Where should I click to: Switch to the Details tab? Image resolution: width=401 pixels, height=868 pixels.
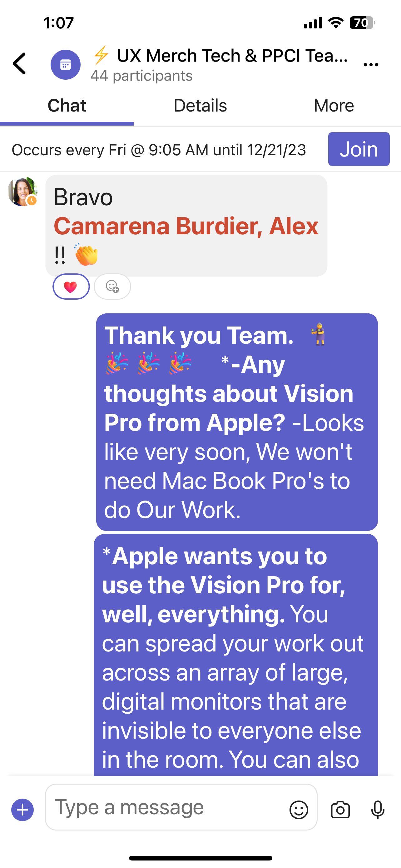click(x=200, y=106)
